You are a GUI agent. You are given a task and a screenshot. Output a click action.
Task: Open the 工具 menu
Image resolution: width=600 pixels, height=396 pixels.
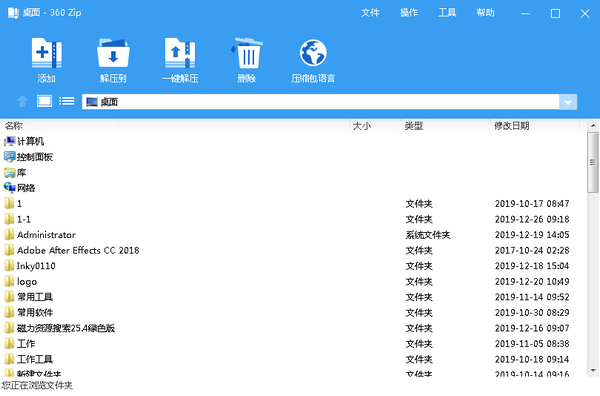[447, 13]
